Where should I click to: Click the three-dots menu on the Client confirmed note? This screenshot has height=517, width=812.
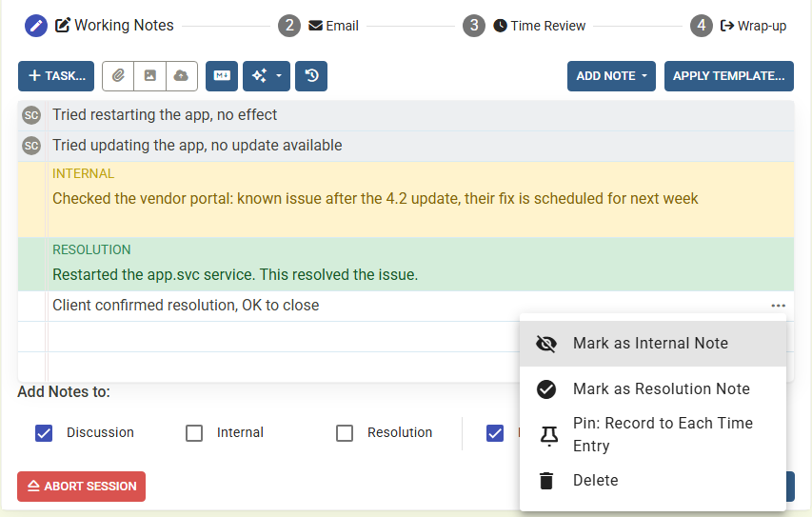pyautogui.click(x=778, y=306)
